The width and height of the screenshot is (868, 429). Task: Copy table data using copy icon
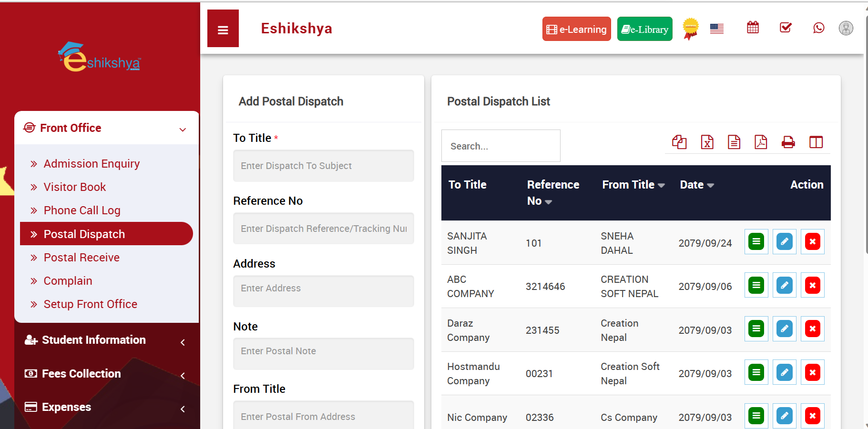pyautogui.click(x=679, y=142)
